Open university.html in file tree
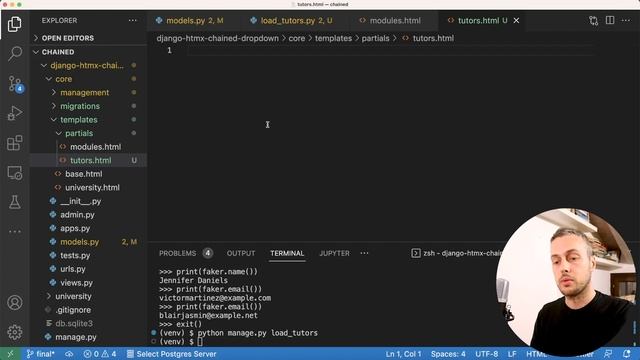Screen dimensions: 640x360 pyautogui.click(x=92, y=188)
